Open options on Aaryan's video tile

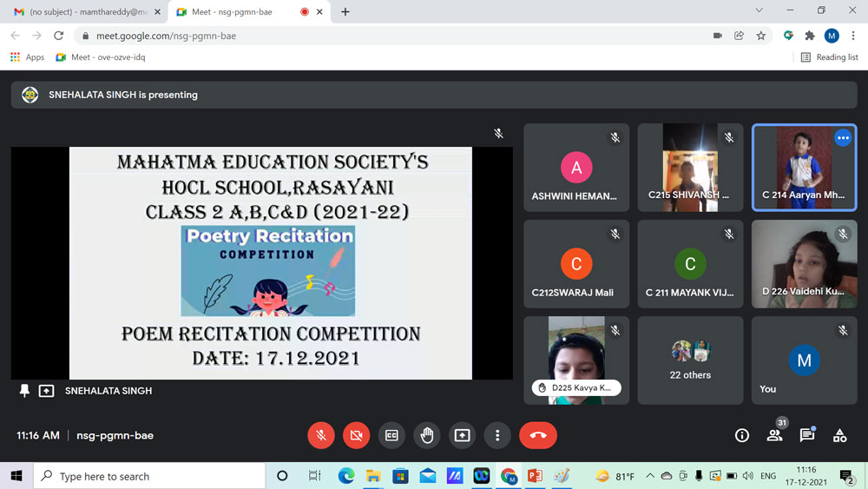[842, 138]
